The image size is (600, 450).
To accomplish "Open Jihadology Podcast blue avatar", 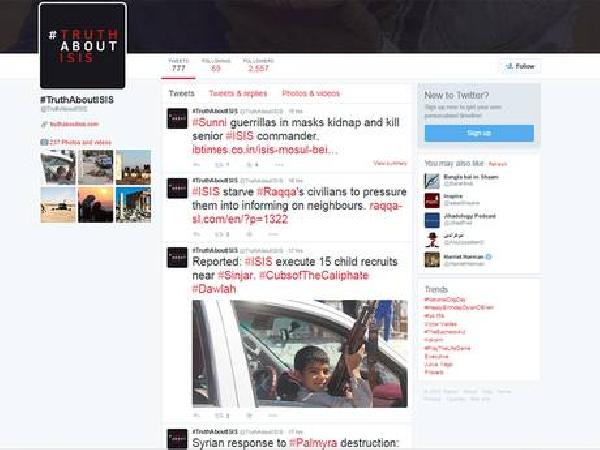I will (x=432, y=220).
